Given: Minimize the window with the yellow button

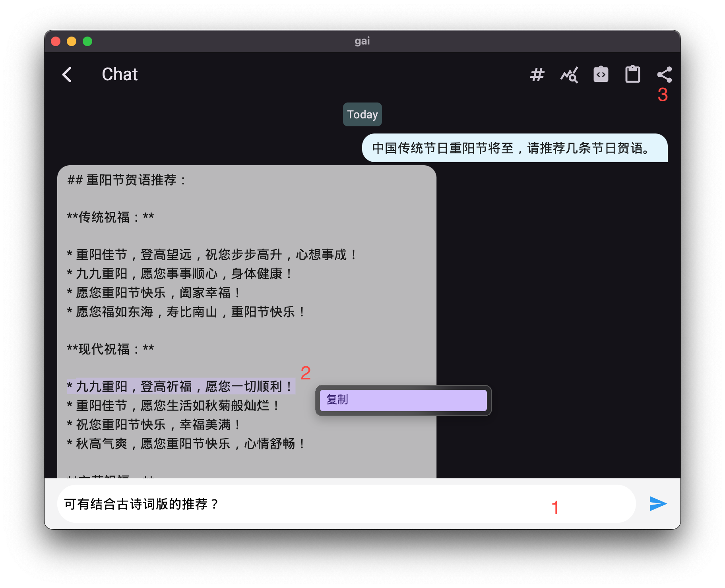Looking at the screenshot, I should pyautogui.click(x=72, y=41).
